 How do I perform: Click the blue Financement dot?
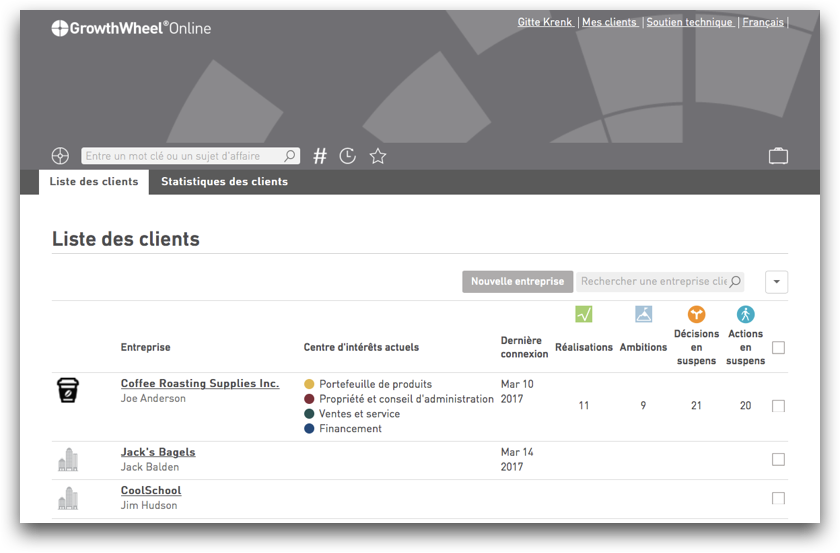(x=309, y=429)
